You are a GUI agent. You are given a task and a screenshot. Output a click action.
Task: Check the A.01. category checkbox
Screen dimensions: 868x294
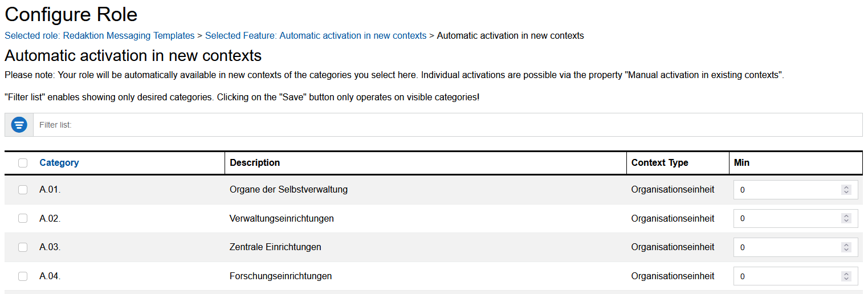point(23,190)
